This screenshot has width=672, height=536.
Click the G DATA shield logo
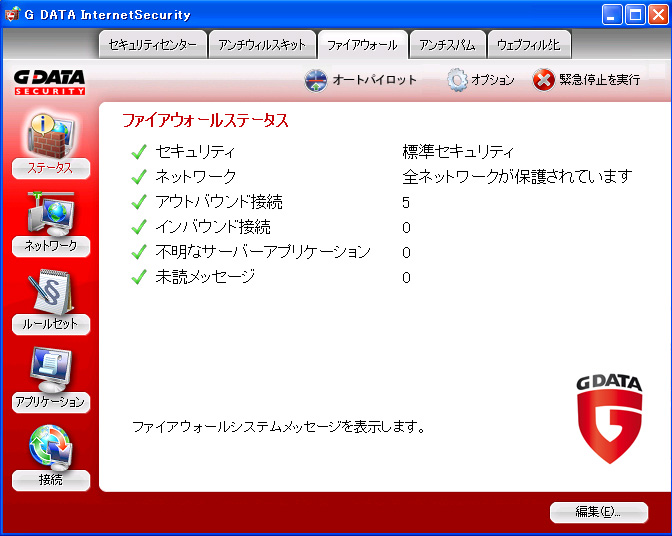point(609,419)
